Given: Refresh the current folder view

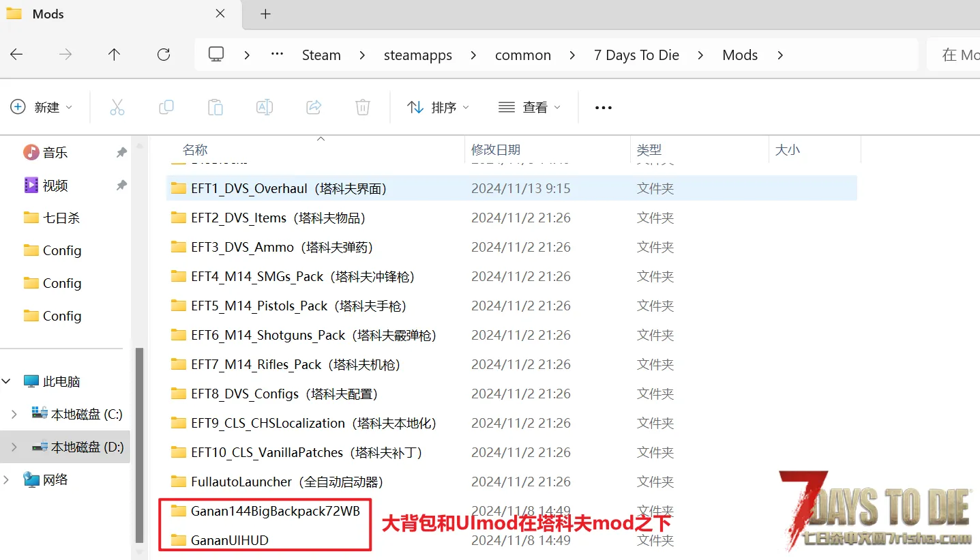Looking at the screenshot, I should click(164, 55).
